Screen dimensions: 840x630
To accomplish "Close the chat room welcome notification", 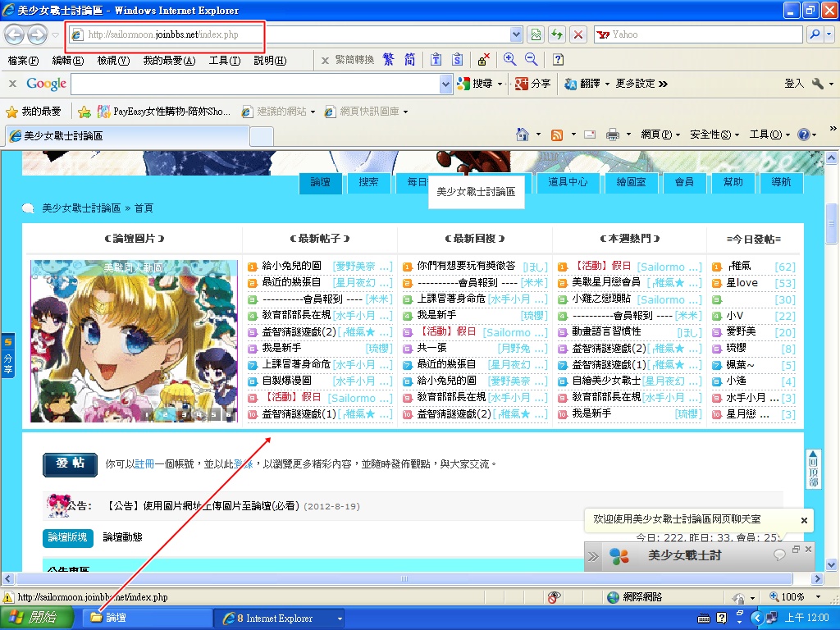I will point(804,520).
